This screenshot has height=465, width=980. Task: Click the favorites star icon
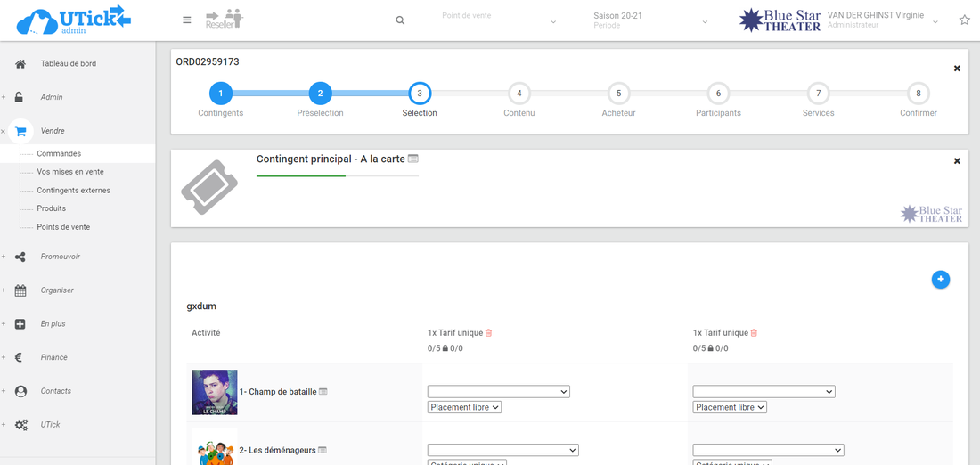[964, 20]
